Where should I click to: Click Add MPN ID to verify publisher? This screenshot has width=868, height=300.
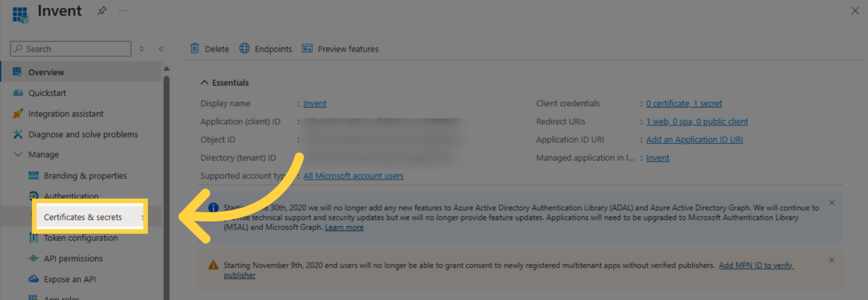pyautogui.click(x=756, y=265)
